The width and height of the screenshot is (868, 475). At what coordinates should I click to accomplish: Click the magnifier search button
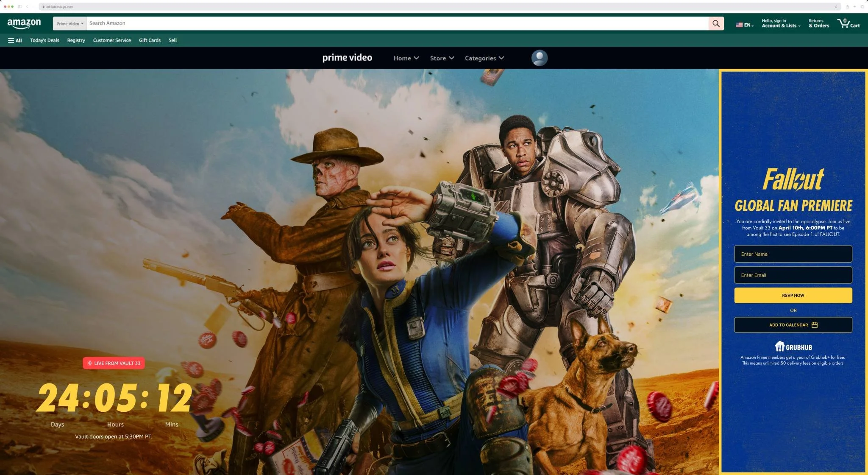716,23
